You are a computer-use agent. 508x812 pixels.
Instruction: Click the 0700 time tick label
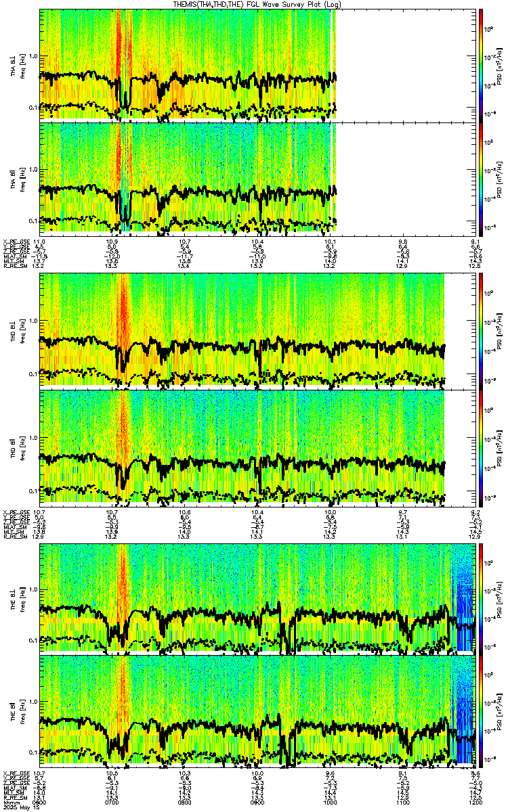[x=112, y=801]
